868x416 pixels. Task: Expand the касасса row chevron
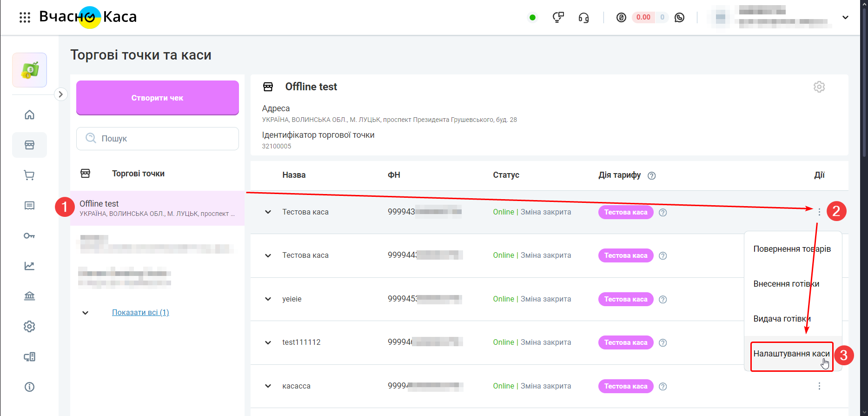pyautogui.click(x=268, y=386)
